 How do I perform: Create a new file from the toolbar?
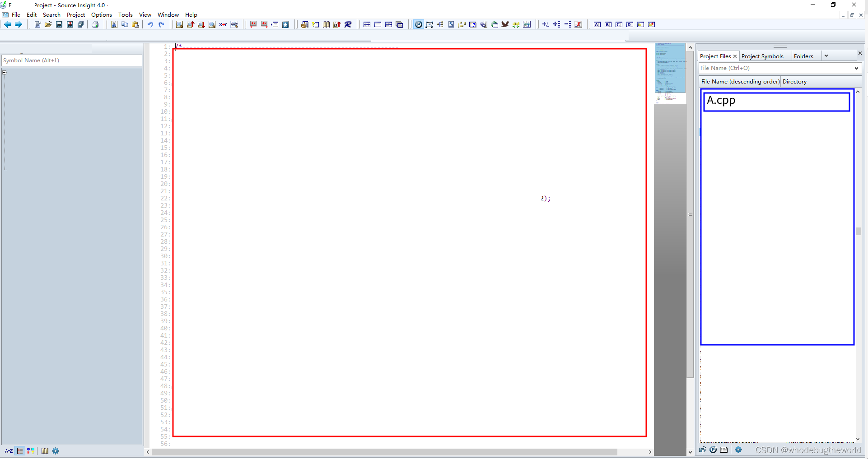37,24
